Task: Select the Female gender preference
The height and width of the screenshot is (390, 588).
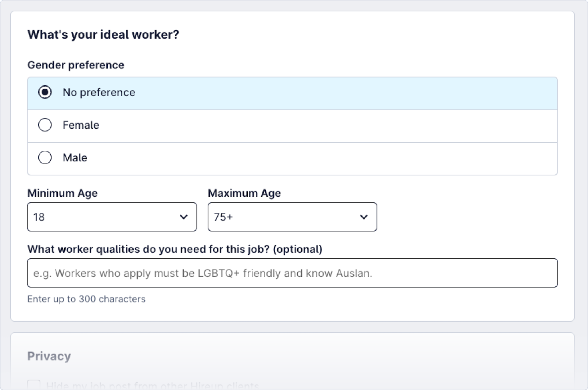Action: [45, 125]
